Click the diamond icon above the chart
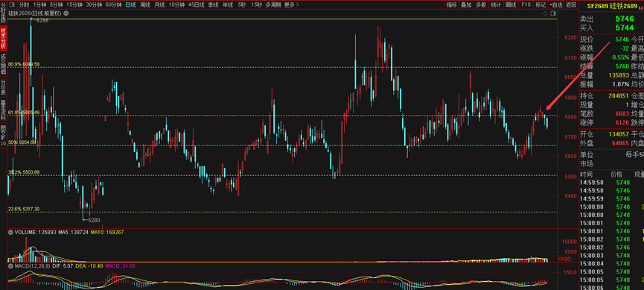644x290 pixels. [545, 13]
